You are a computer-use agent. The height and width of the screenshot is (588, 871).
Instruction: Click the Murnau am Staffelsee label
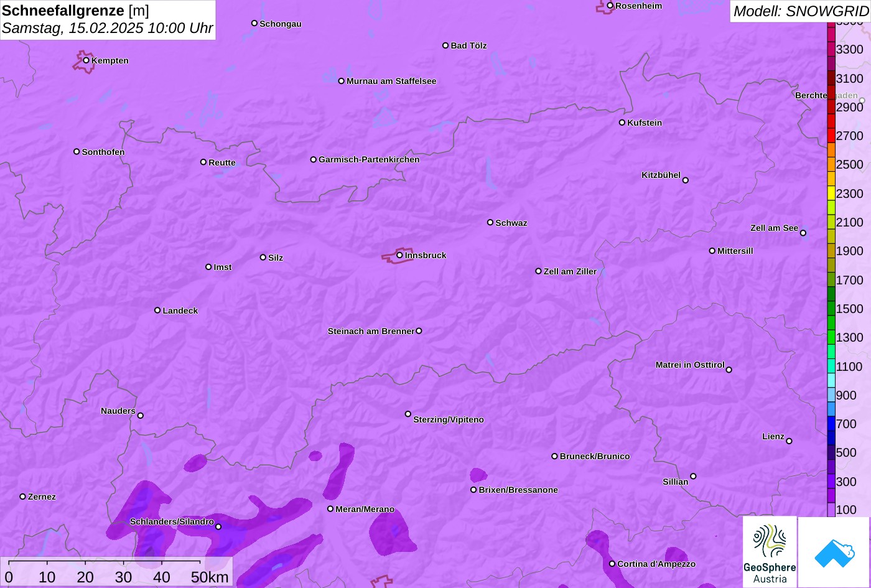[x=391, y=81]
